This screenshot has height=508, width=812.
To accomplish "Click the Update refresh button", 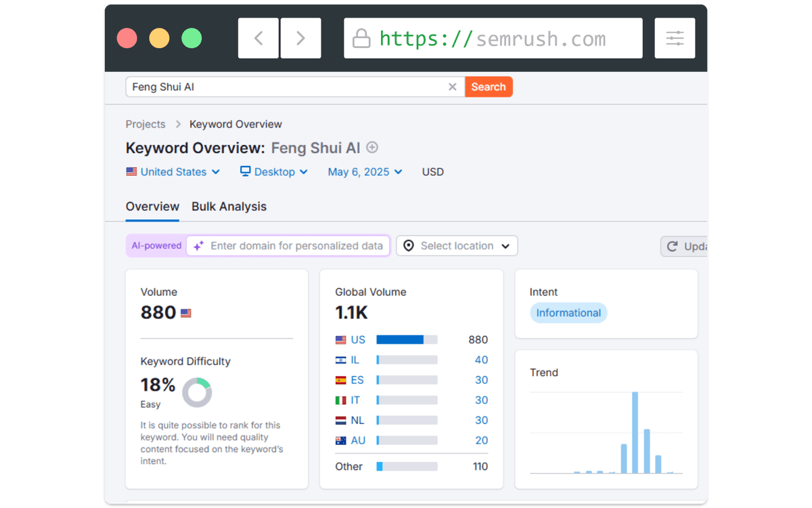I will click(x=683, y=247).
